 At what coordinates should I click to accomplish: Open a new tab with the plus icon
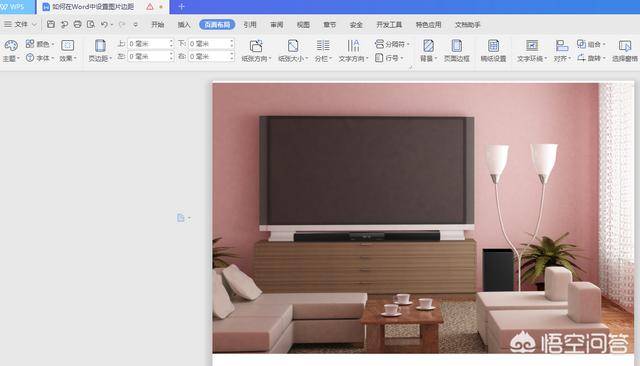(x=181, y=7)
